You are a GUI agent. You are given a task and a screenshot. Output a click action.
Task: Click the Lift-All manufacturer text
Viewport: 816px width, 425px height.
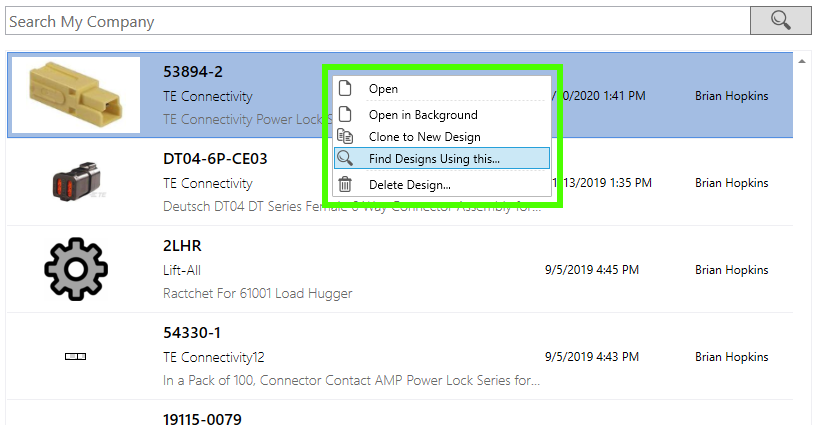182,270
